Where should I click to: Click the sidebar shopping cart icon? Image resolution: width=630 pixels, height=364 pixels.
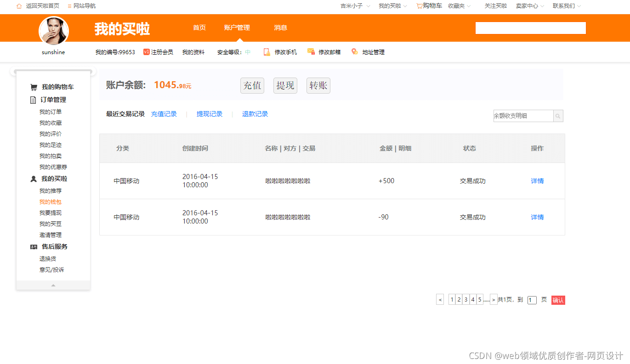(x=34, y=87)
